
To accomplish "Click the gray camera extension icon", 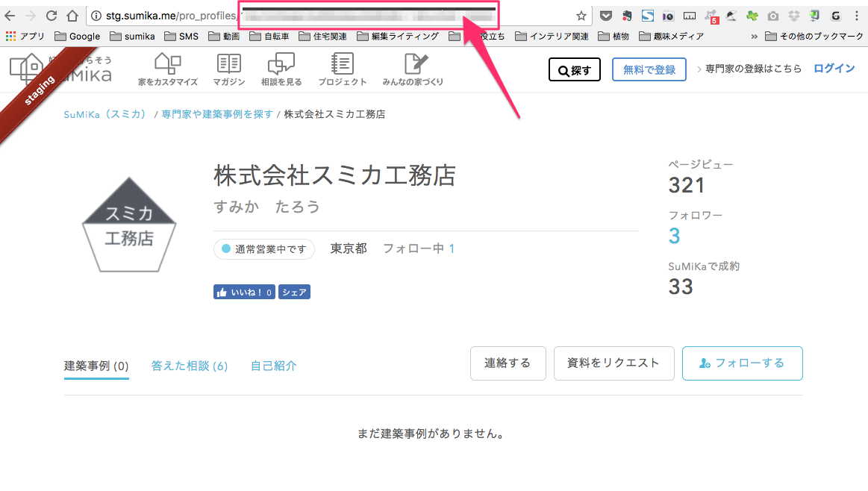I will point(772,16).
